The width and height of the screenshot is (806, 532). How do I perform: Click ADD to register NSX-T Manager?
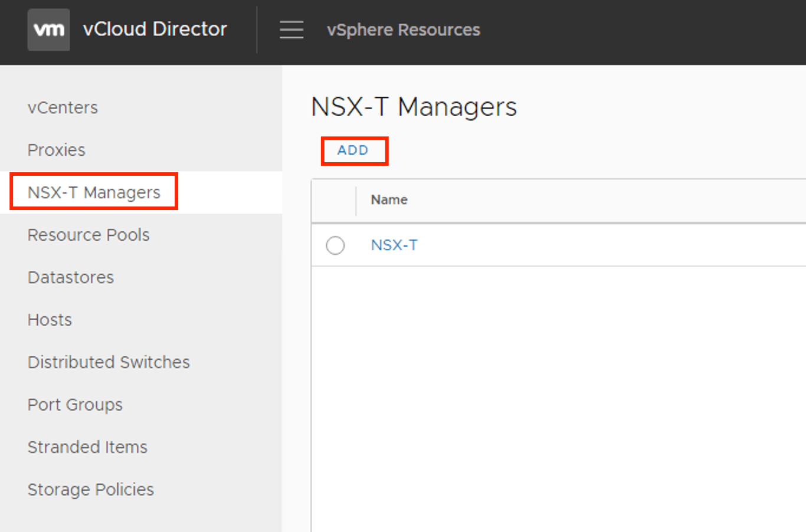353,150
